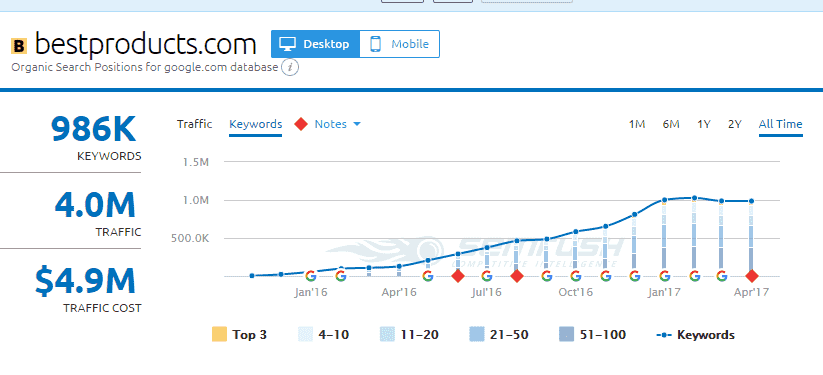Open the Google update note for November 2016
This screenshot has height=375, width=823.
click(606, 276)
